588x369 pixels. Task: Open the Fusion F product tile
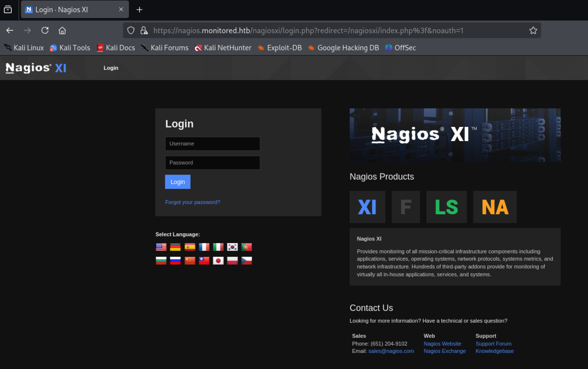pos(406,207)
